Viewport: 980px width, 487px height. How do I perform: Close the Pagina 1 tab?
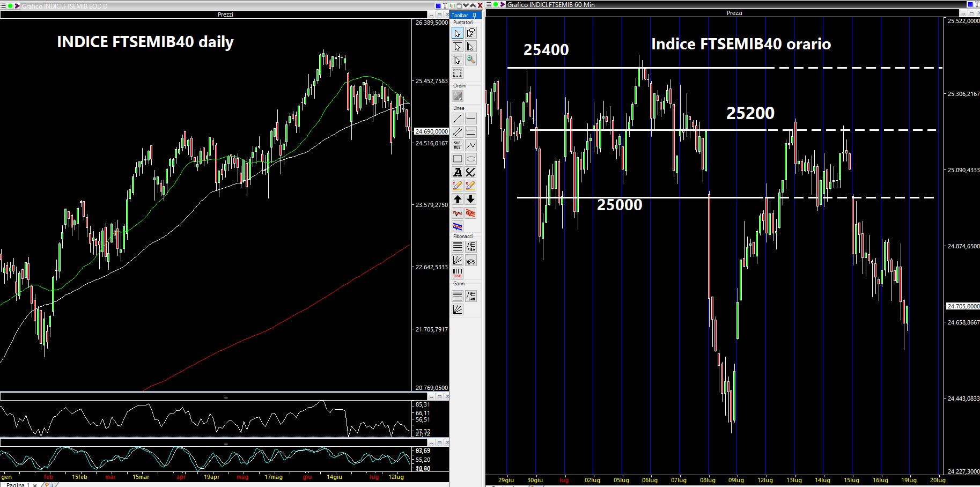[35, 485]
